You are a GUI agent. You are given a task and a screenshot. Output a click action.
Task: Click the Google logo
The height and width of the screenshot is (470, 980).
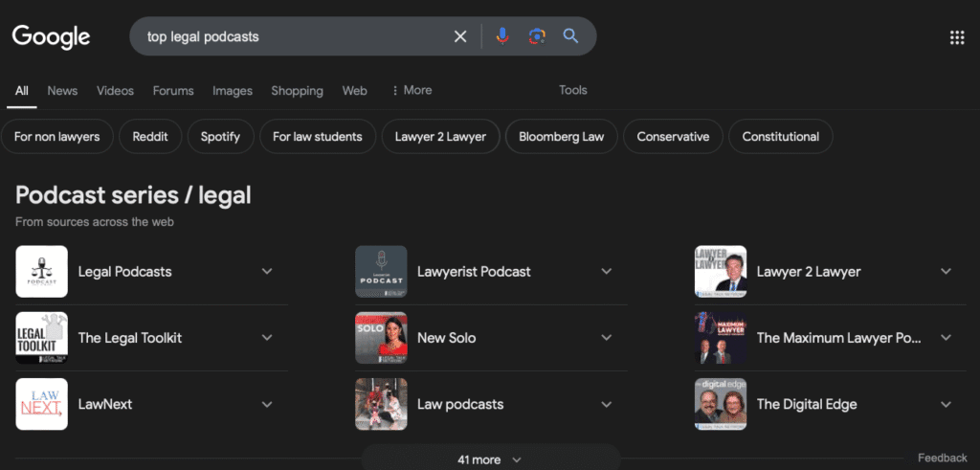click(x=51, y=36)
